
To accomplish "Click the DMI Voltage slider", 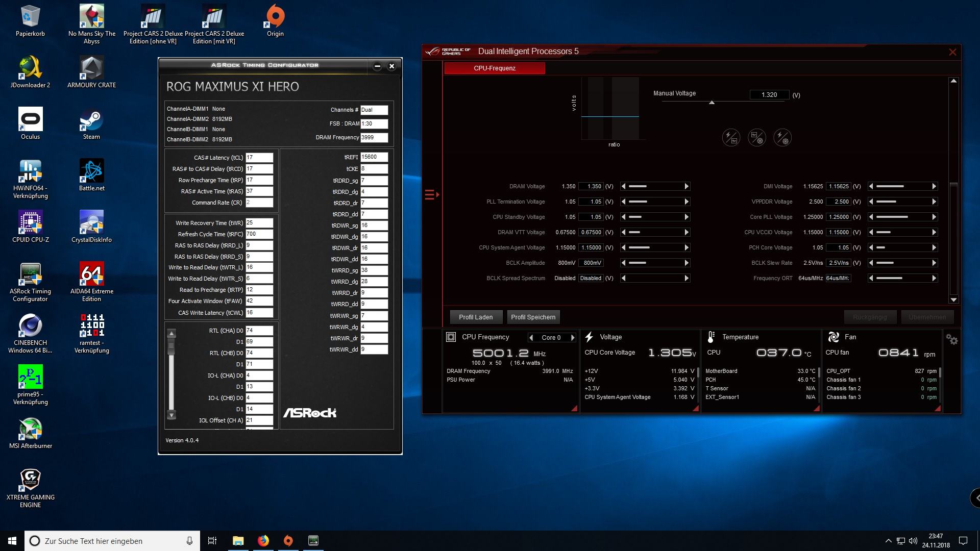I will pos(902,186).
